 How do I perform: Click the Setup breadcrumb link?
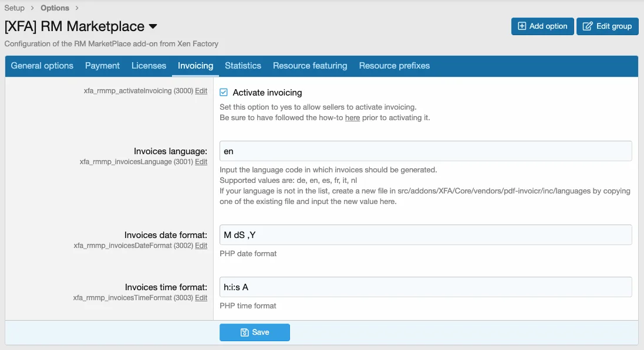pyautogui.click(x=15, y=8)
